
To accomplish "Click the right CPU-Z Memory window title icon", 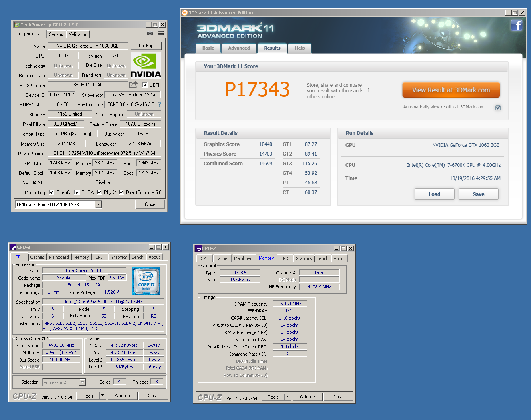I will [x=198, y=248].
